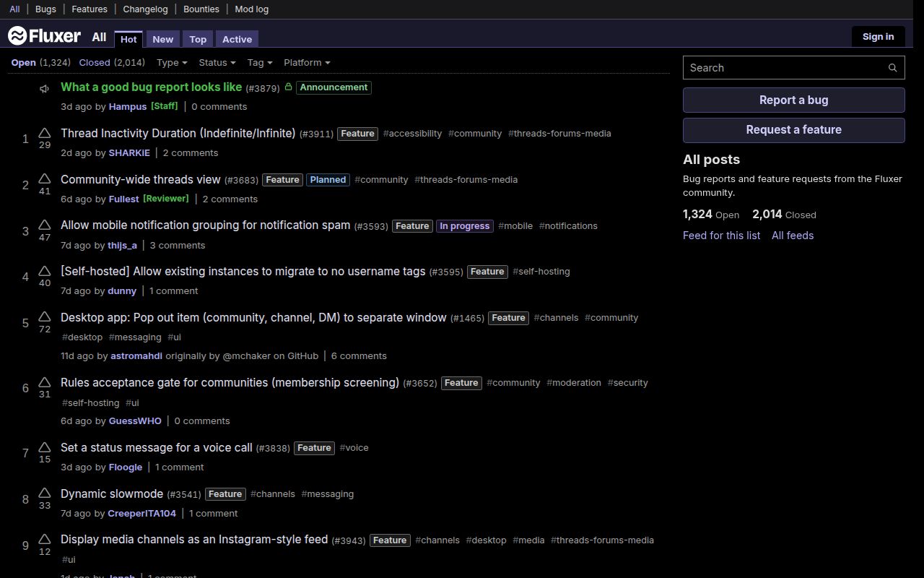
Task: Open author Hampus profile
Action: tap(128, 106)
